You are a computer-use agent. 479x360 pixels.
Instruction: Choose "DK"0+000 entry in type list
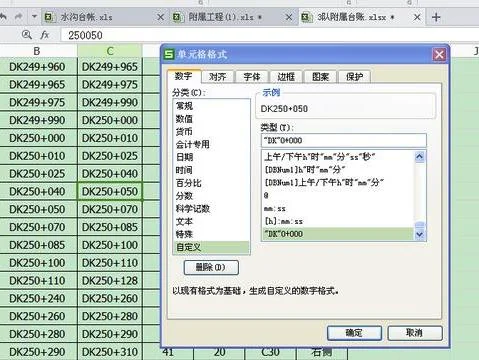338,234
